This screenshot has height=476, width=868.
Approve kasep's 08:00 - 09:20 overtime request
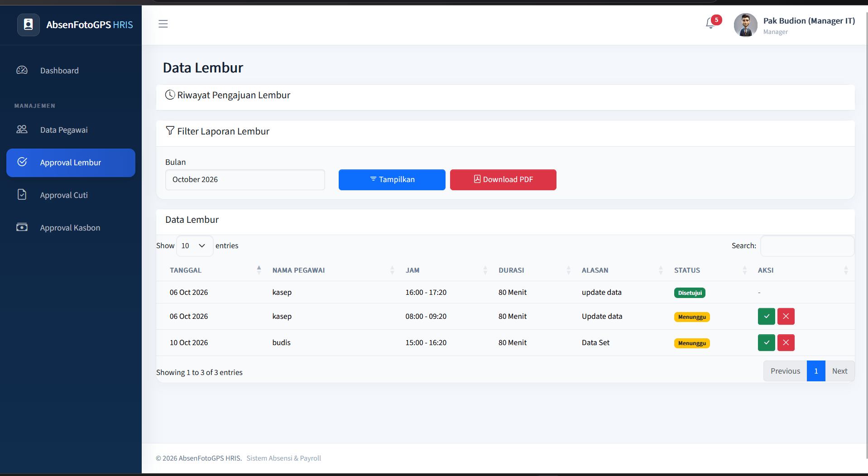click(x=767, y=317)
